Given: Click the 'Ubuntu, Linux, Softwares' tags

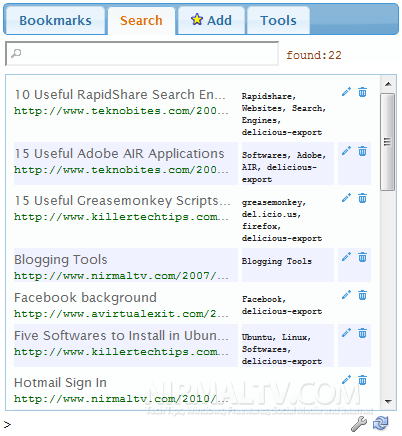Looking at the screenshot, I should [282, 349].
